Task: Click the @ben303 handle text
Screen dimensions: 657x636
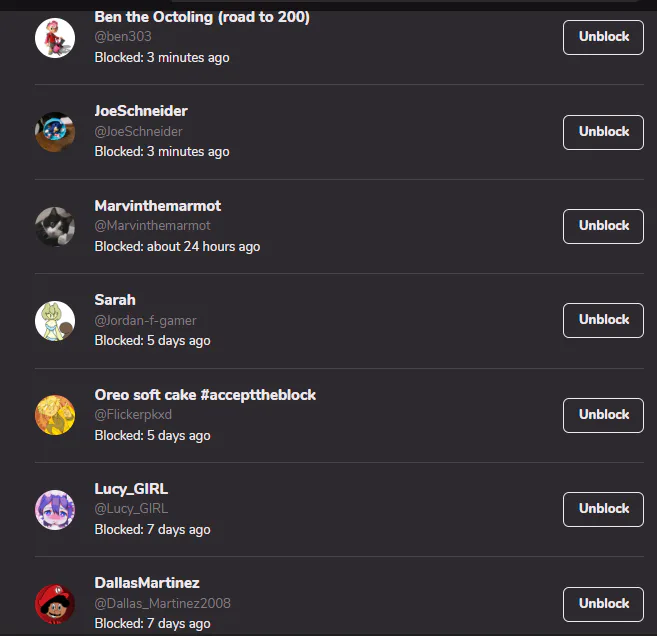Action: [123, 37]
